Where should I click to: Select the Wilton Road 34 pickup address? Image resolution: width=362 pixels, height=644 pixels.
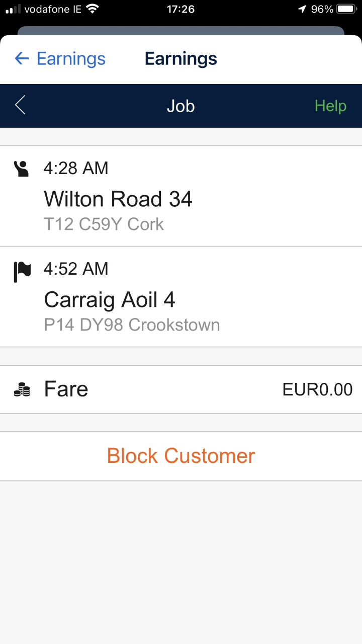click(118, 199)
